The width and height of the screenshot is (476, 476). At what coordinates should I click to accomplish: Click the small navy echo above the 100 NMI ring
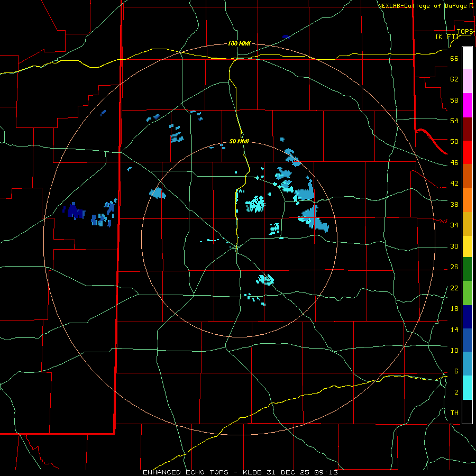coord(286,37)
